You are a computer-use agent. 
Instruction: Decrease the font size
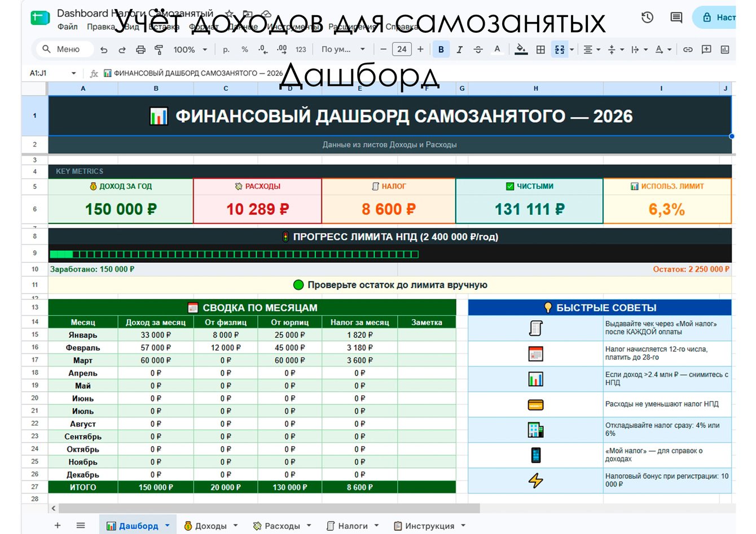pyautogui.click(x=383, y=50)
